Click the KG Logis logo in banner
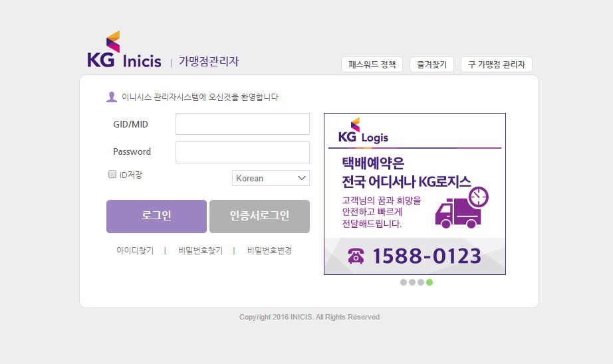The width and height of the screenshot is (613, 364). point(363,131)
